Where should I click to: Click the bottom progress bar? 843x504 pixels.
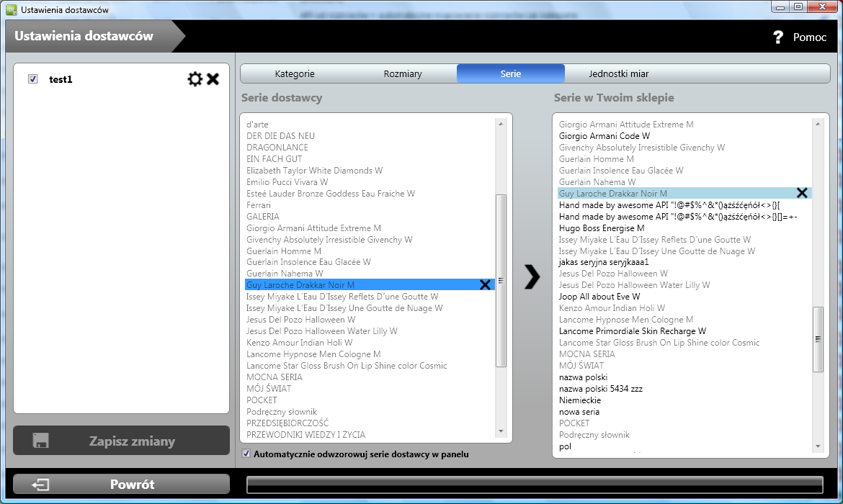535,485
